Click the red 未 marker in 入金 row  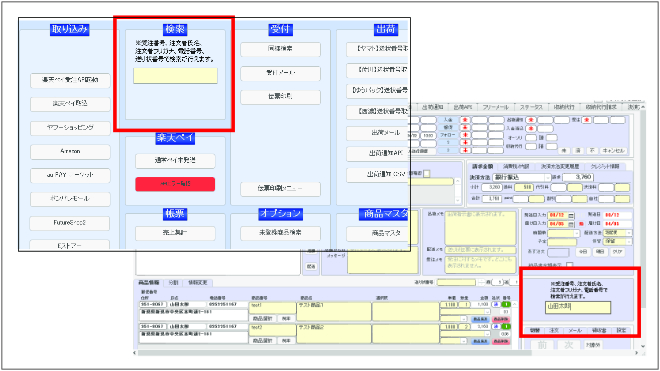click(465, 120)
